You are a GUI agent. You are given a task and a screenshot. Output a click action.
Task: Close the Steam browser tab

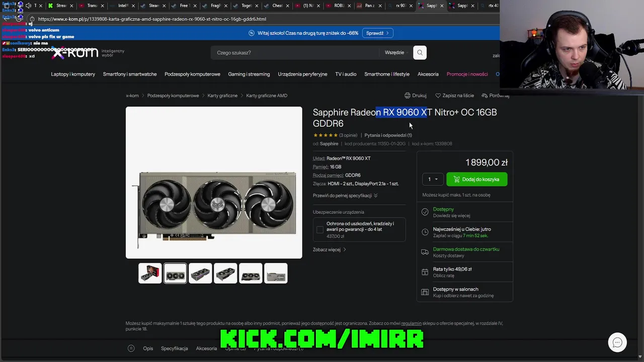coord(165,6)
